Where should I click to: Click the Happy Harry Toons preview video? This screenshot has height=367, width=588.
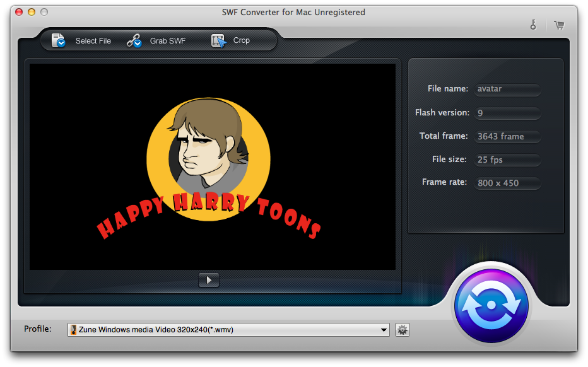click(213, 166)
